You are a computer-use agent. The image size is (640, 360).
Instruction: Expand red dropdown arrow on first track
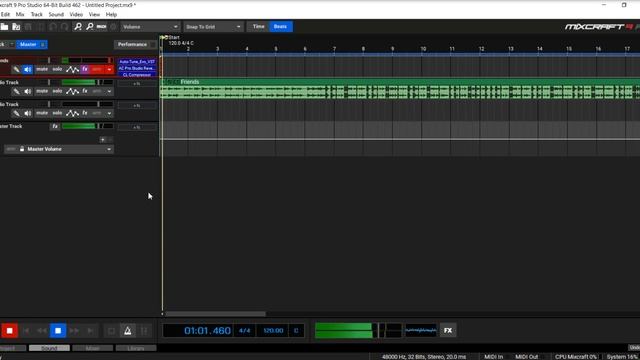point(109,70)
